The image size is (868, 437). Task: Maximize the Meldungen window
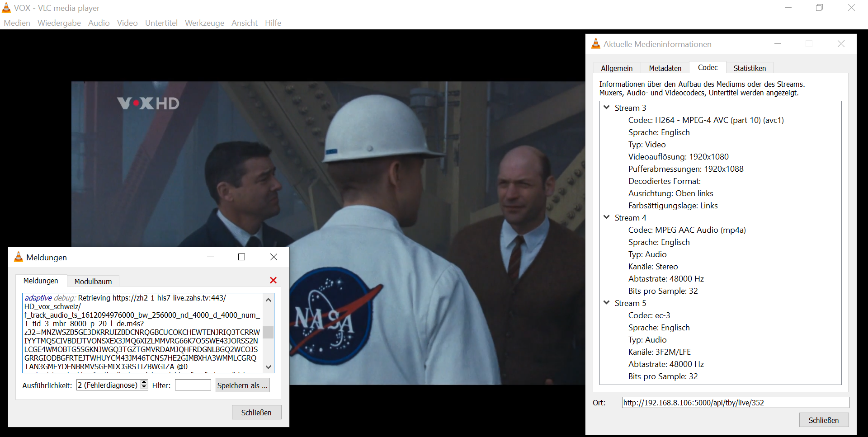pyautogui.click(x=242, y=257)
